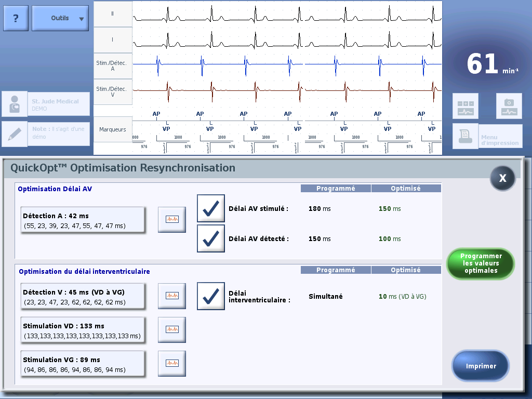Click the ECG freeze capture camera icon
Screen dimensions: 532x399
509,107
